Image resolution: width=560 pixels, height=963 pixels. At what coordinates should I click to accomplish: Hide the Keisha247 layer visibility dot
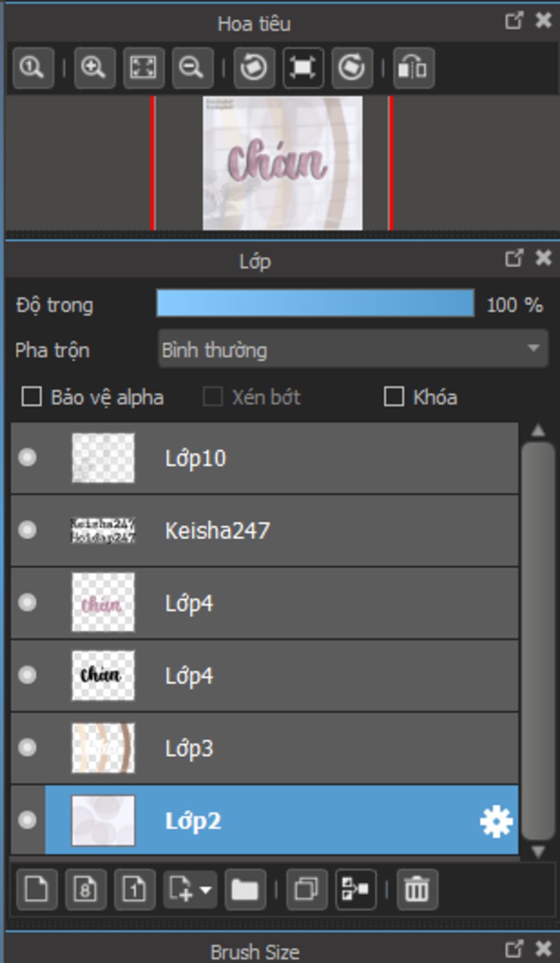[x=27, y=530]
